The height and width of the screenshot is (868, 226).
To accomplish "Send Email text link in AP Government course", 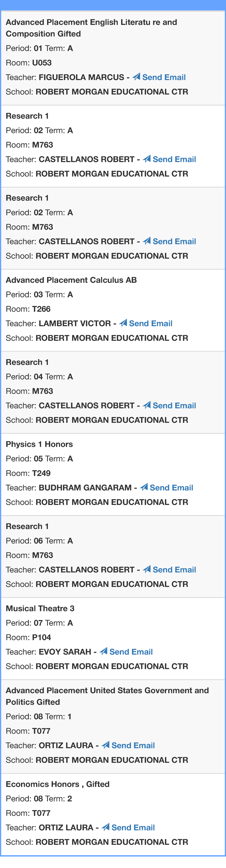I will tap(133, 745).
